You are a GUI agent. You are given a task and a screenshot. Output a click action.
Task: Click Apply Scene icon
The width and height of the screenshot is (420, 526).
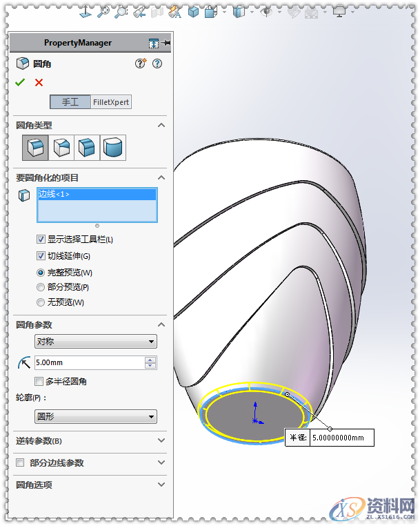click(x=312, y=12)
